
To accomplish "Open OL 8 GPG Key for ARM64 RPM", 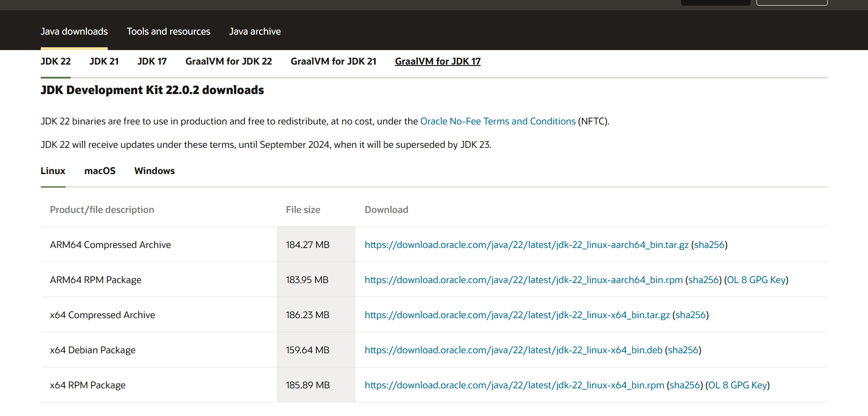I will 756,280.
